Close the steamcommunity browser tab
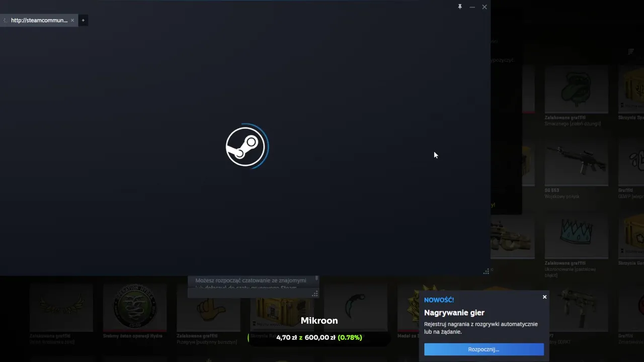 click(x=72, y=20)
